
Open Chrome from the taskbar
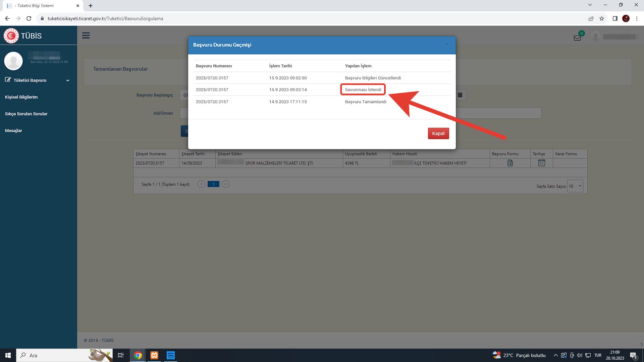click(138, 355)
